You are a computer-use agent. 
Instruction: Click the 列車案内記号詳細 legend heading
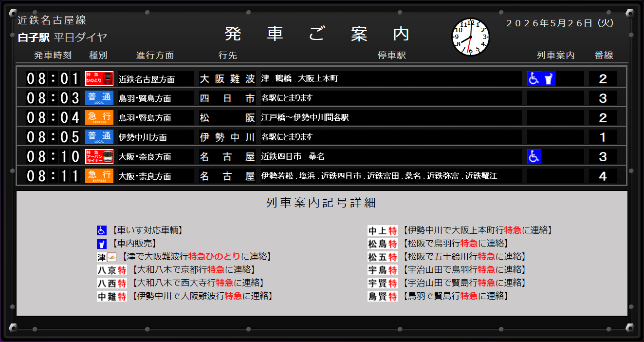point(321,203)
